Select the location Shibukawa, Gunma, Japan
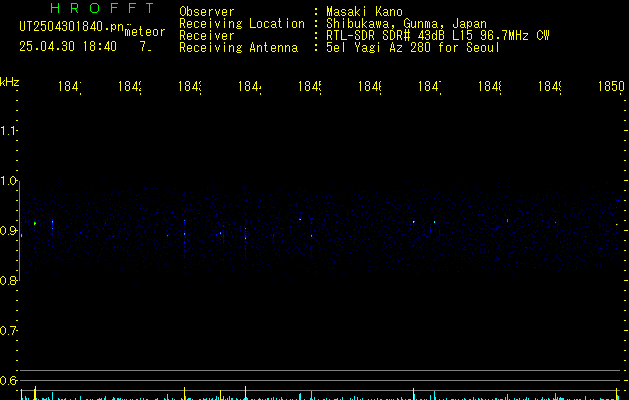Screen dimensions: 629x400 [406, 24]
